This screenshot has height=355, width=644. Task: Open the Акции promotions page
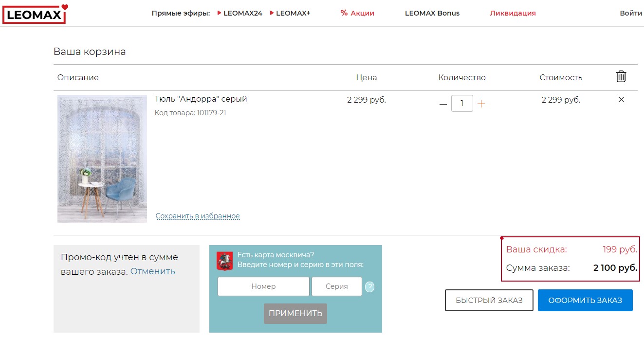pyautogui.click(x=357, y=13)
